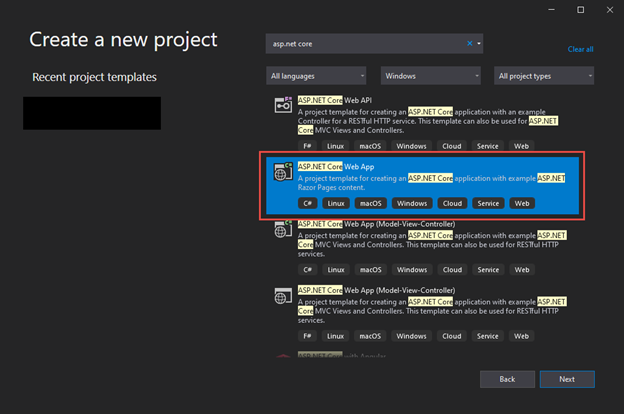624x414 pixels.
Task: Click the Windows tag in selected Web App
Action: click(x=412, y=203)
